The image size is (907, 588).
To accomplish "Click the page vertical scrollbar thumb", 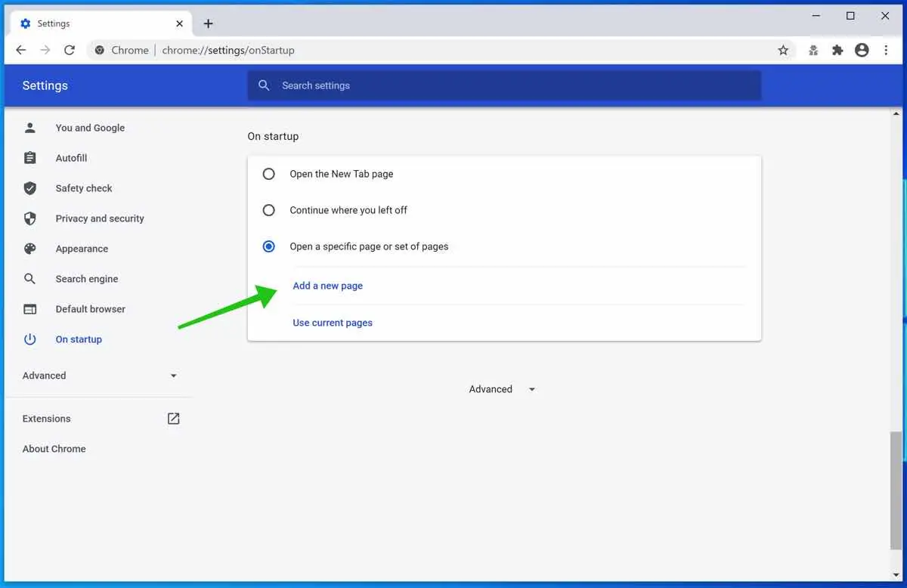I will click(896, 490).
